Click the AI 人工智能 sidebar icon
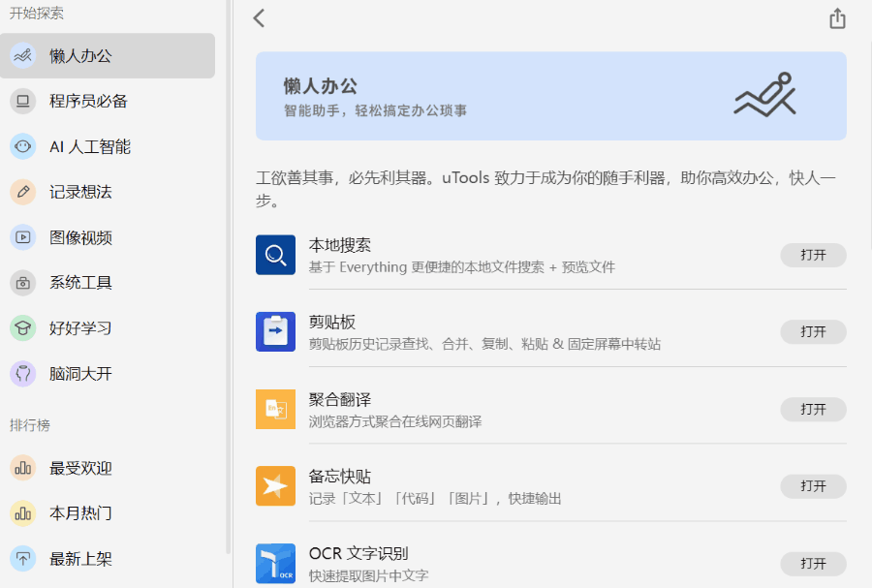This screenshot has height=588, width=872. click(23, 146)
